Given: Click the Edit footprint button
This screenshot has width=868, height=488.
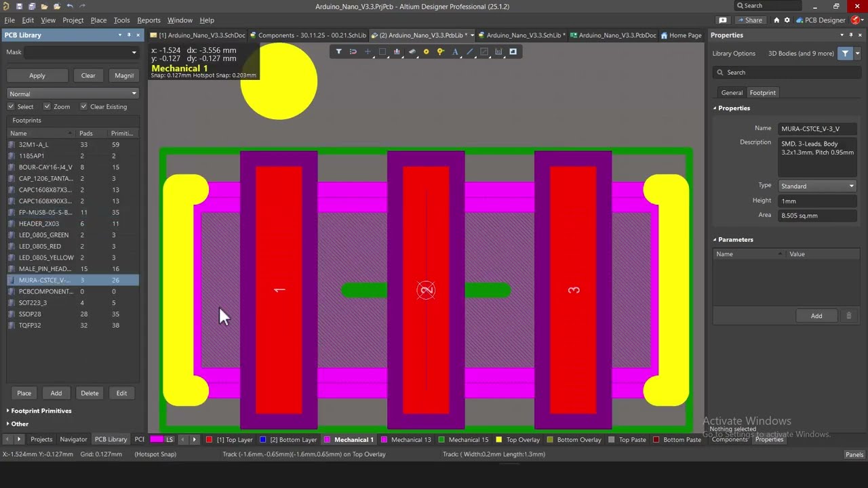Looking at the screenshot, I should click(121, 393).
